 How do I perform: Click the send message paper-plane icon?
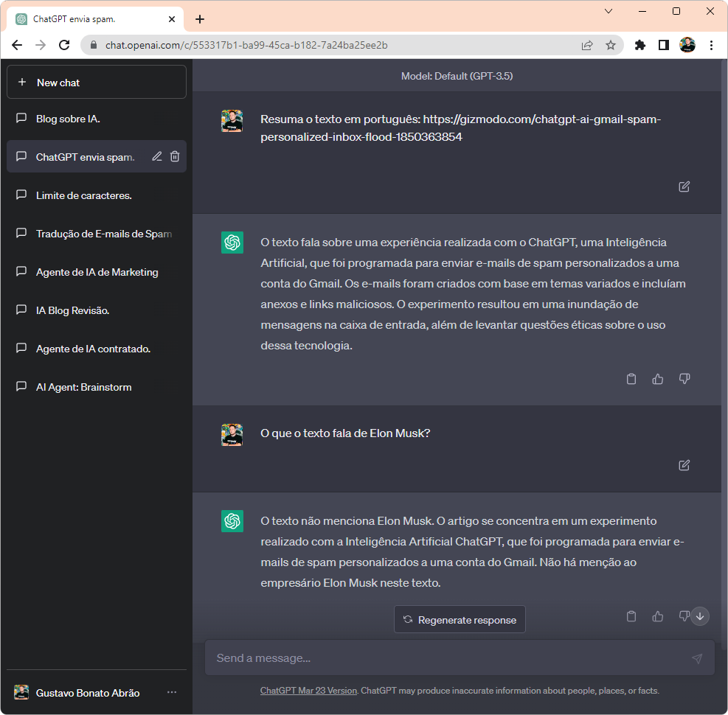point(697,658)
